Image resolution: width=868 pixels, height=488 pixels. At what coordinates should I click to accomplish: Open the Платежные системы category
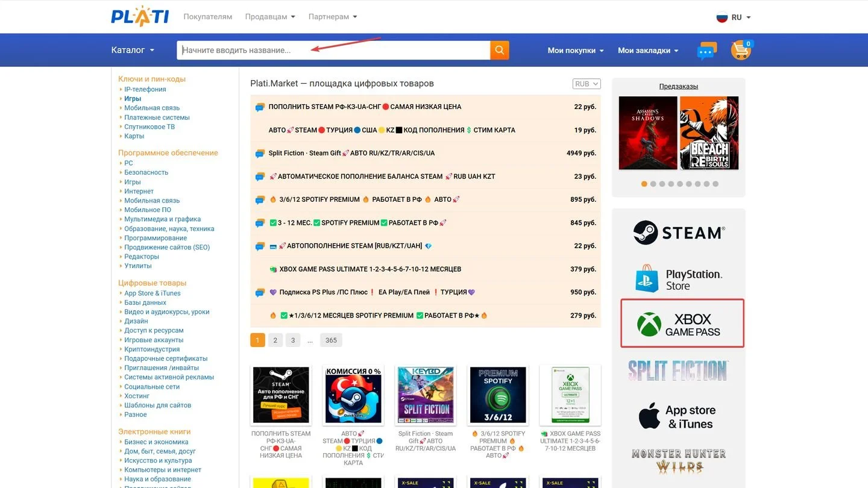click(157, 117)
